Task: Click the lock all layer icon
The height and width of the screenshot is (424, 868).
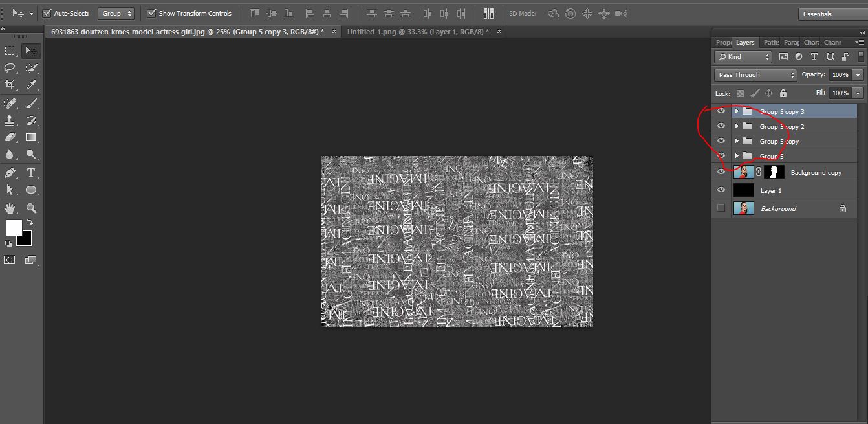Action: point(783,93)
